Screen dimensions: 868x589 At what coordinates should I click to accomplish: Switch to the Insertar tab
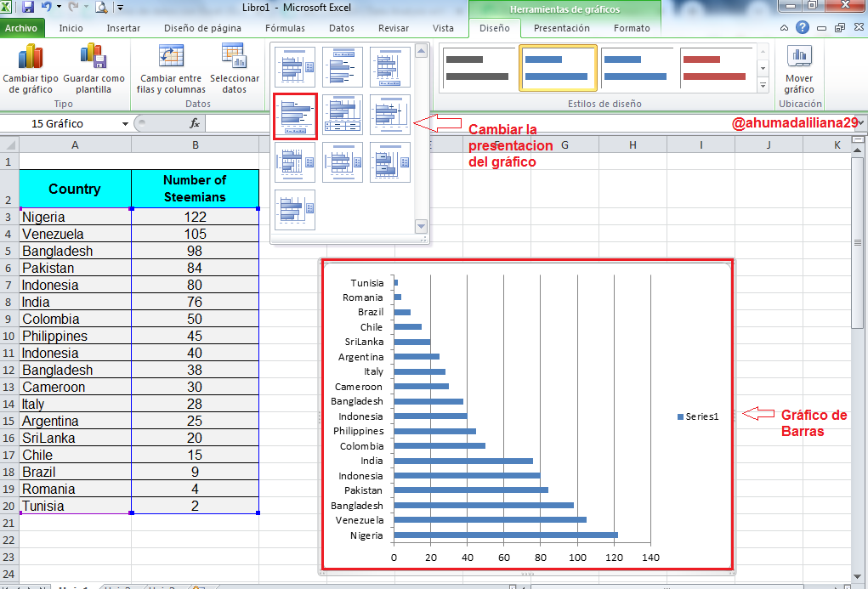(123, 28)
